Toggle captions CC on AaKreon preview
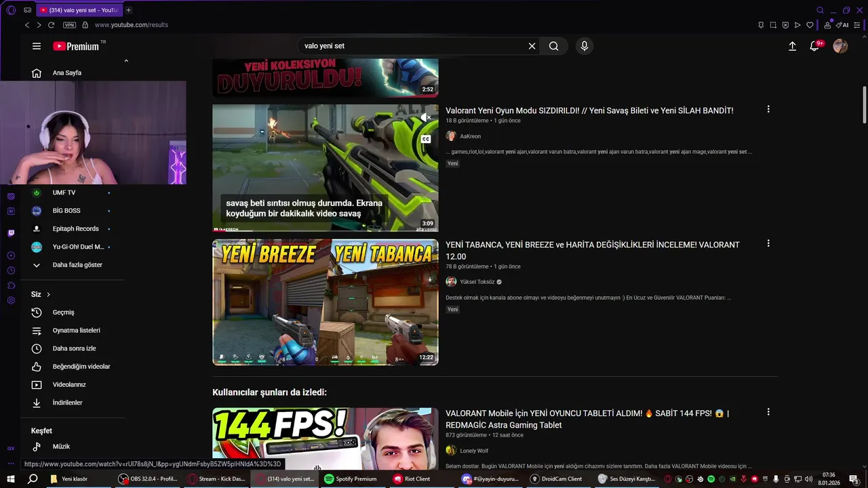 tap(426, 139)
